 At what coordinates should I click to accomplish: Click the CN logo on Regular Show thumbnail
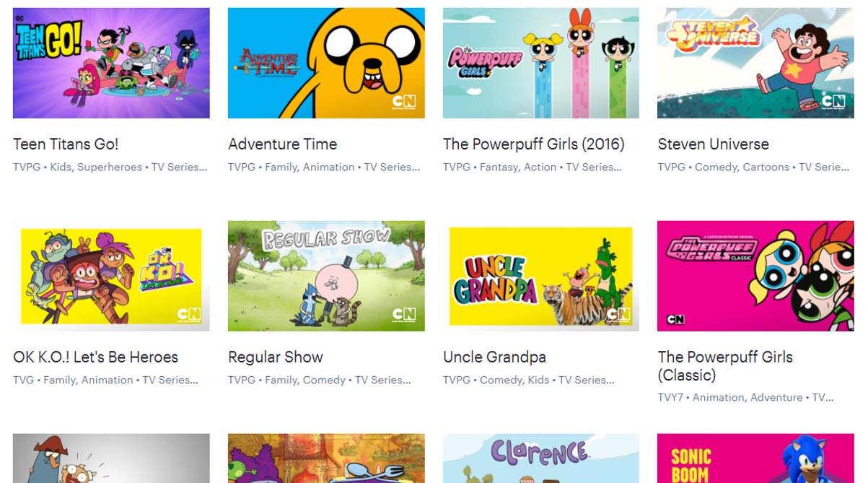(404, 314)
